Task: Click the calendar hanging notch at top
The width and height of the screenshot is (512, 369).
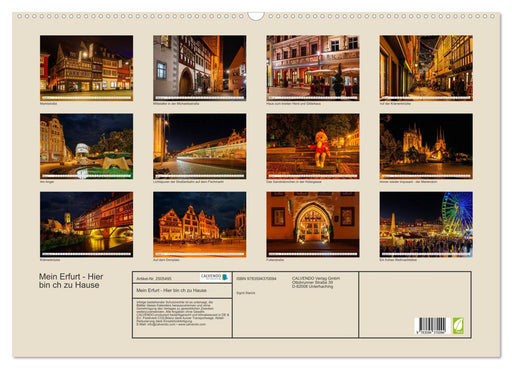Action: point(256,16)
